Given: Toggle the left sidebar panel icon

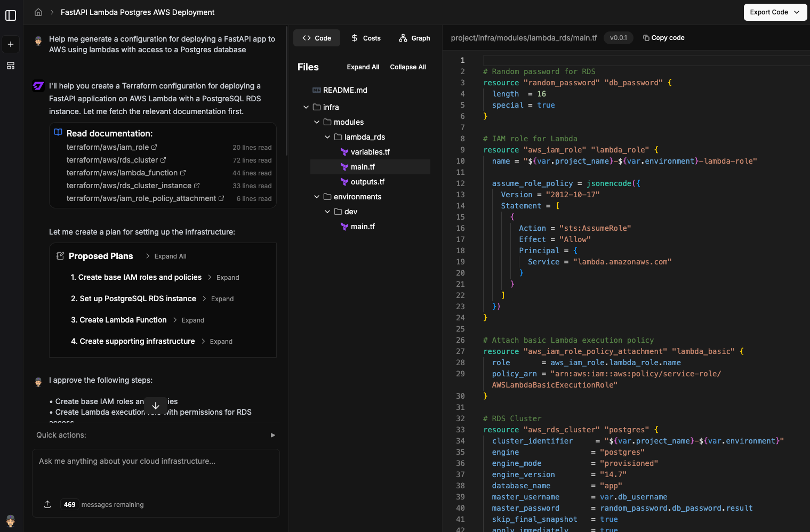Looking at the screenshot, I should point(11,15).
